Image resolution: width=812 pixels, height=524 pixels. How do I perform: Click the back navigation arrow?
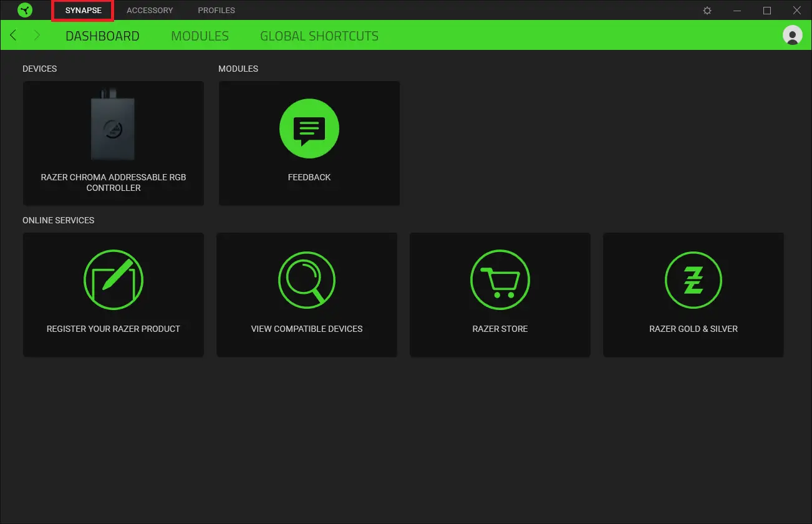pyautogui.click(x=12, y=36)
